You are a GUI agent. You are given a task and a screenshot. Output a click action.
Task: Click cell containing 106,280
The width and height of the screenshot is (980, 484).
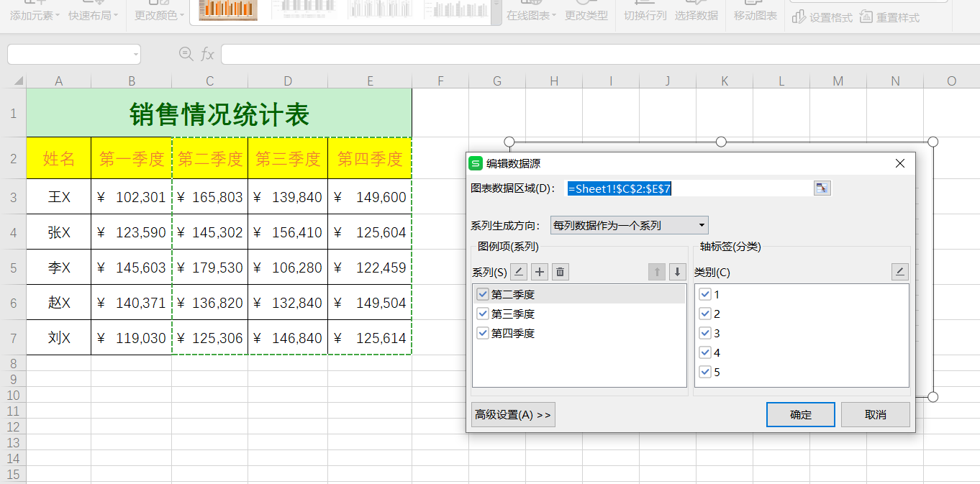click(x=288, y=267)
